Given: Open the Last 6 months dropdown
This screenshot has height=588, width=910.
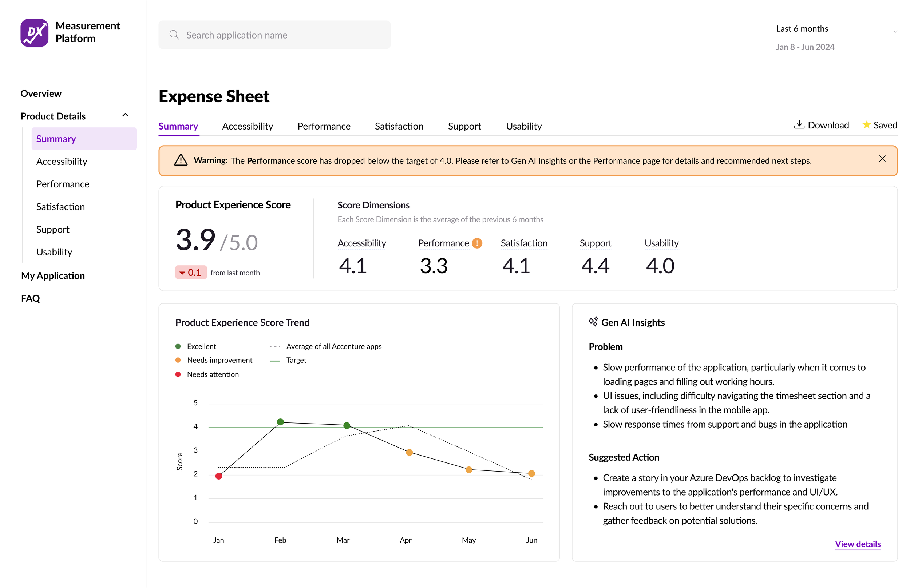Looking at the screenshot, I should (x=836, y=29).
